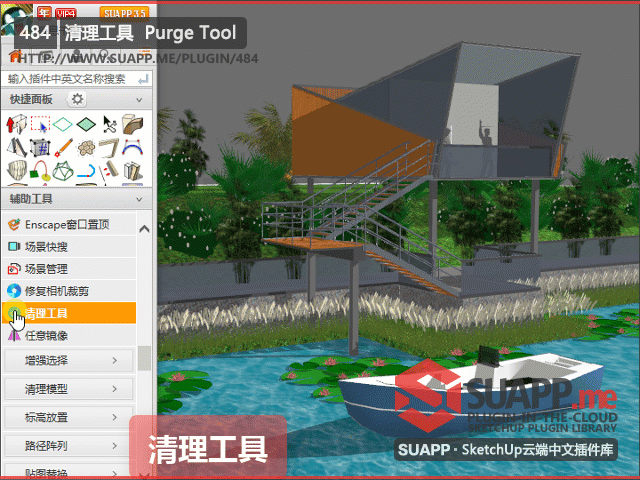Screen dimensions: 640x480
Task: Expand the 标高放置 submenu
Action: pyautogui.click(x=69, y=417)
